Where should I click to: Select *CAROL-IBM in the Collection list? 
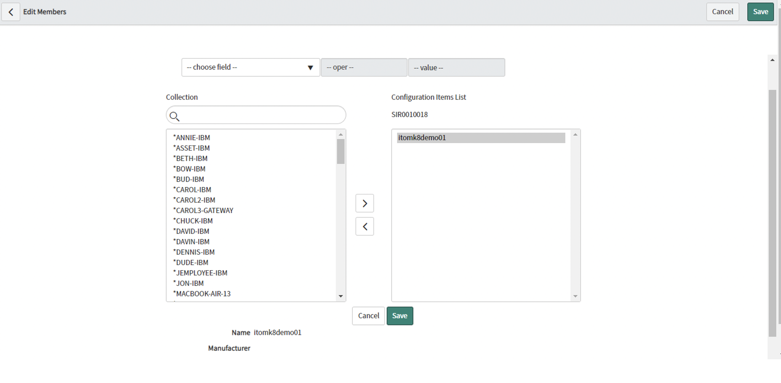pyautogui.click(x=192, y=189)
